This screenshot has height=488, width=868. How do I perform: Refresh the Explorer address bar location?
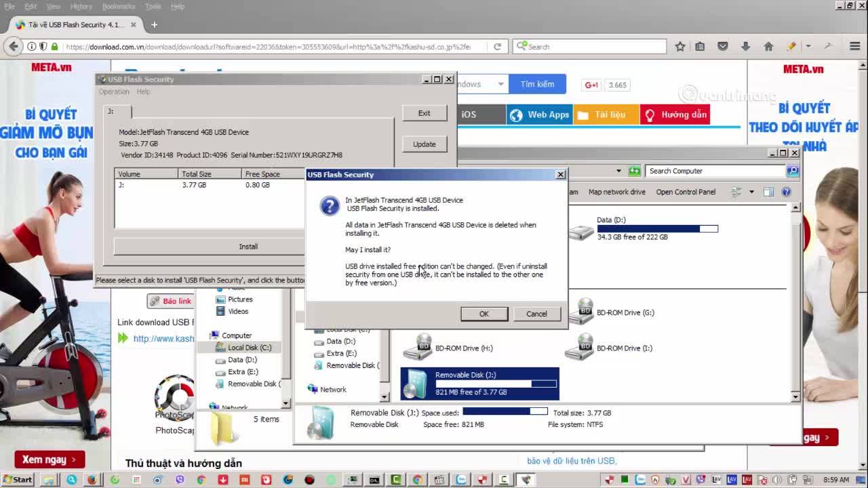click(x=634, y=171)
